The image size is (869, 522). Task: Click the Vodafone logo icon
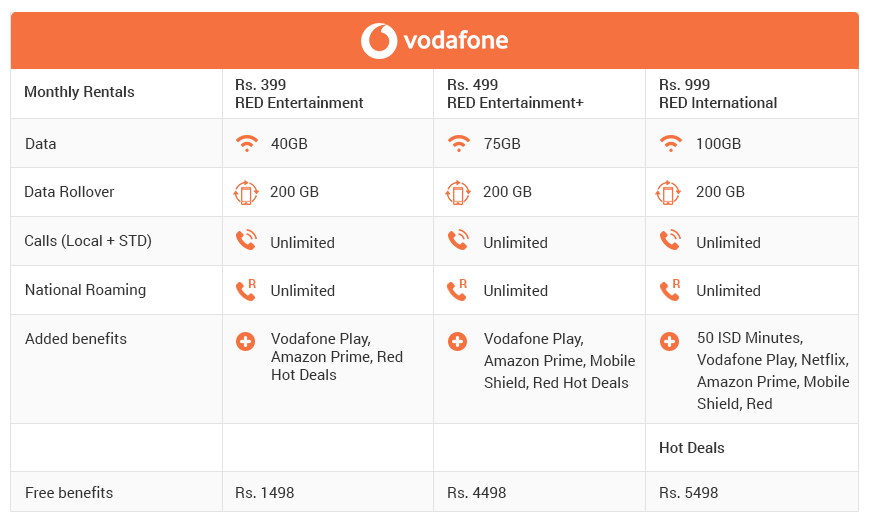point(379,40)
